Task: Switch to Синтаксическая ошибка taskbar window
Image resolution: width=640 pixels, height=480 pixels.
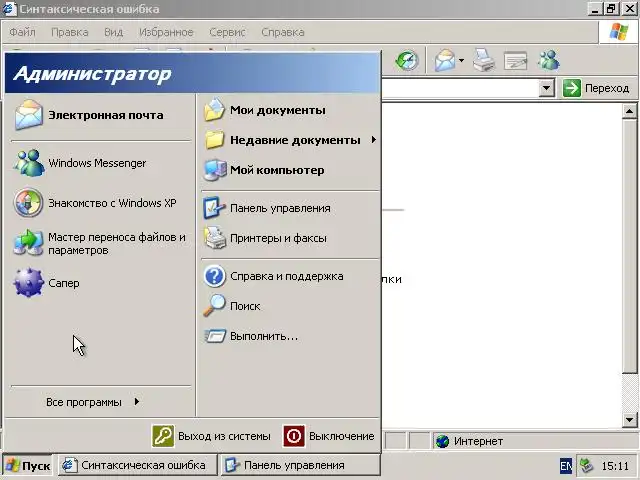Action: tap(137, 465)
